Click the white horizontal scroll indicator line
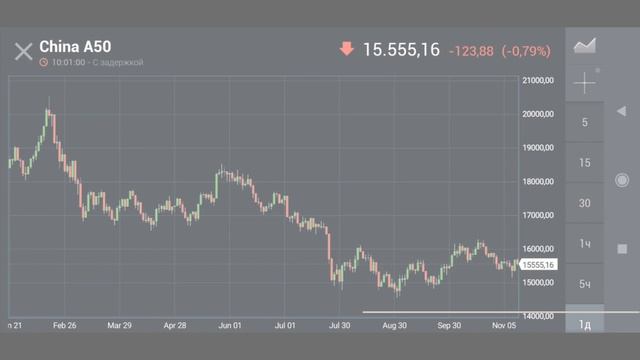Image resolution: width=640 pixels, height=360 pixels. 501,312
